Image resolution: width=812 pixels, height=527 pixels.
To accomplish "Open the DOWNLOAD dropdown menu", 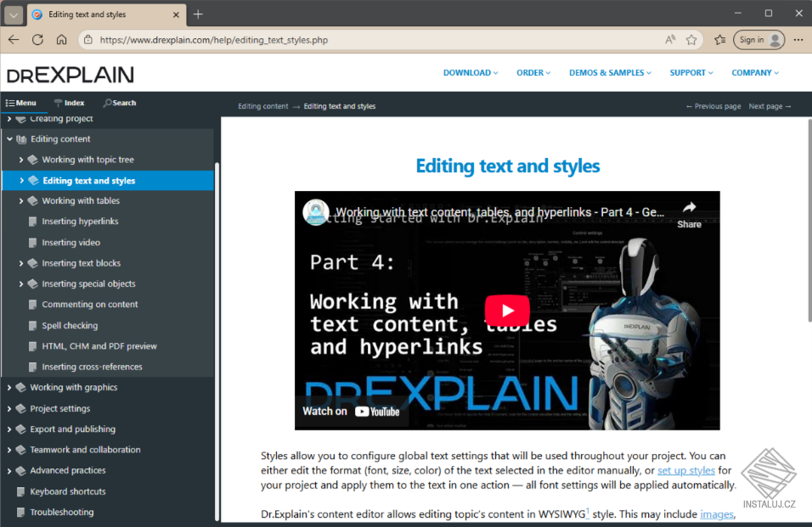I will click(x=471, y=73).
